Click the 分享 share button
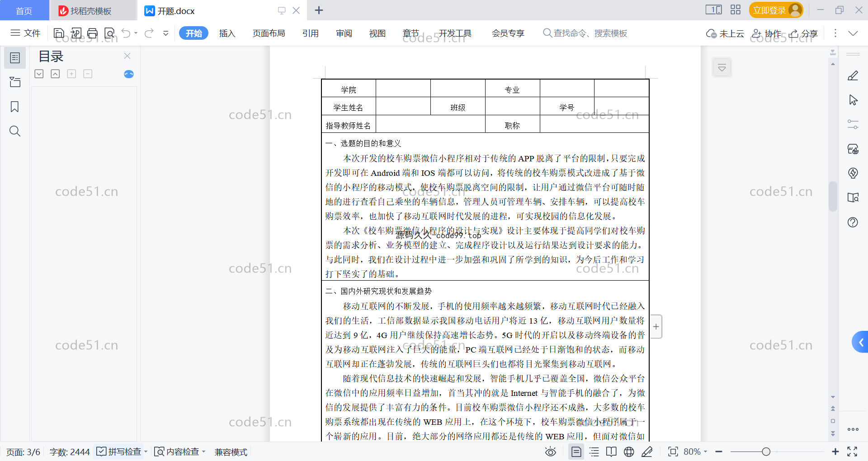This screenshot has width=868, height=461. (803, 33)
